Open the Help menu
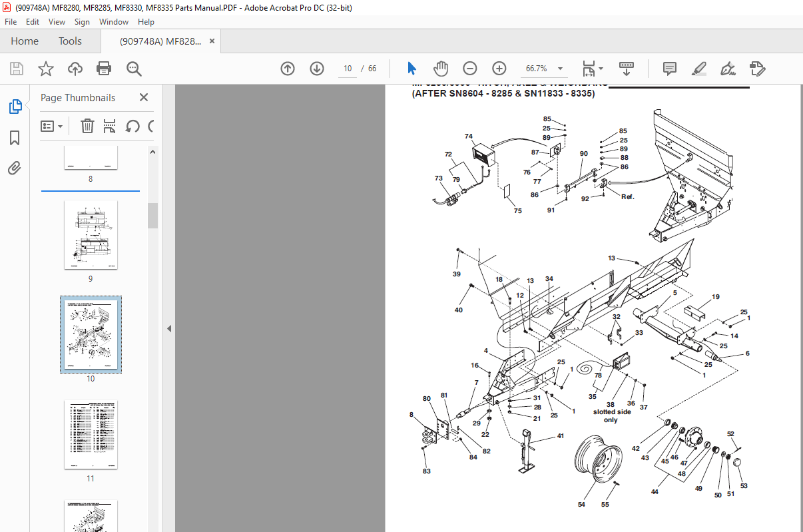 pyautogui.click(x=146, y=22)
